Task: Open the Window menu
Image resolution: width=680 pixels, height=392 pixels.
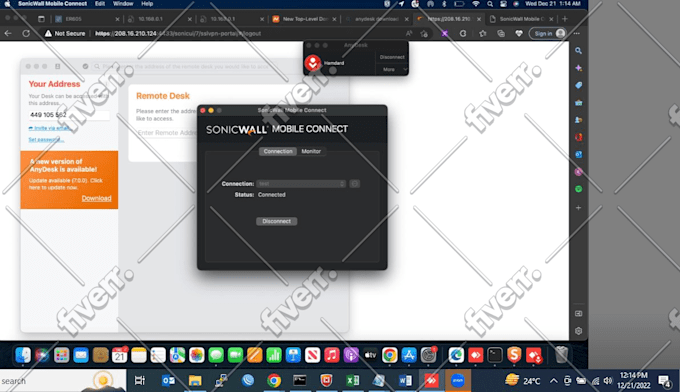Action: 123,3
